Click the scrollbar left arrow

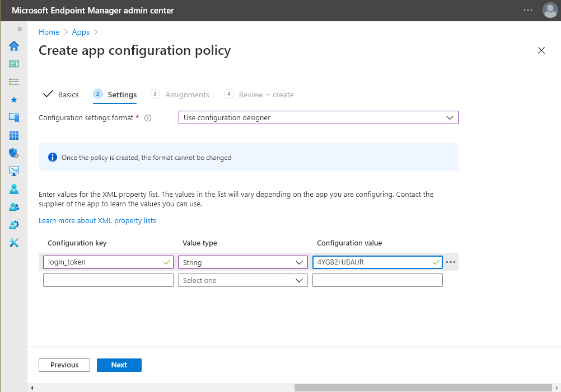click(x=32, y=388)
